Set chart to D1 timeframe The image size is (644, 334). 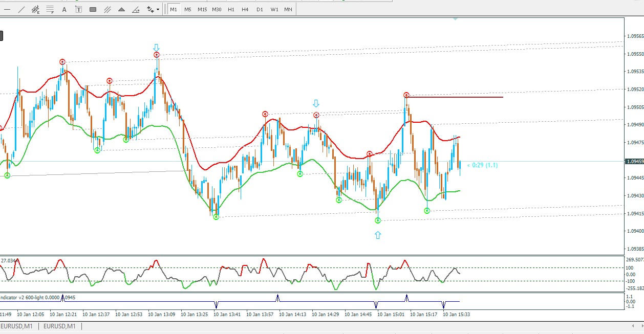[260, 9]
